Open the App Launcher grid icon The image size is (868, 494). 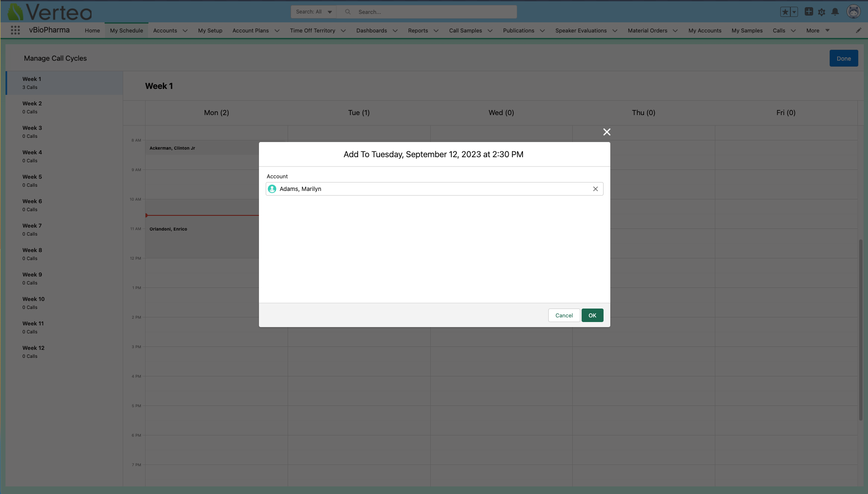coord(15,30)
